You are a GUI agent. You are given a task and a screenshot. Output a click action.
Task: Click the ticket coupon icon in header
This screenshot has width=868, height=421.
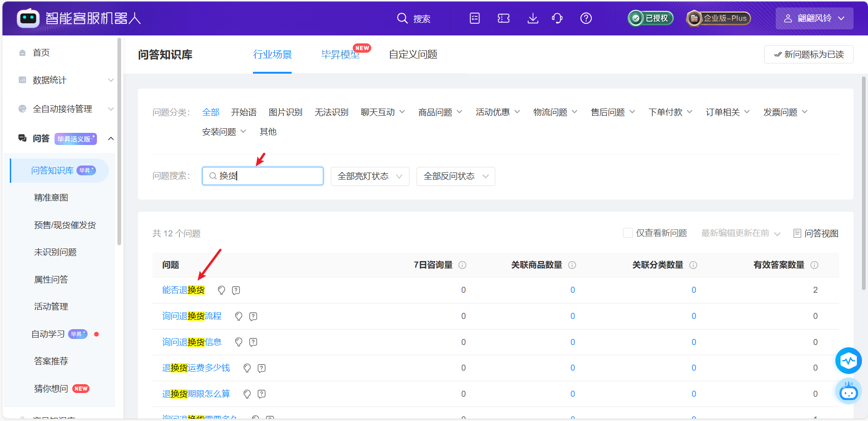[x=504, y=18]
